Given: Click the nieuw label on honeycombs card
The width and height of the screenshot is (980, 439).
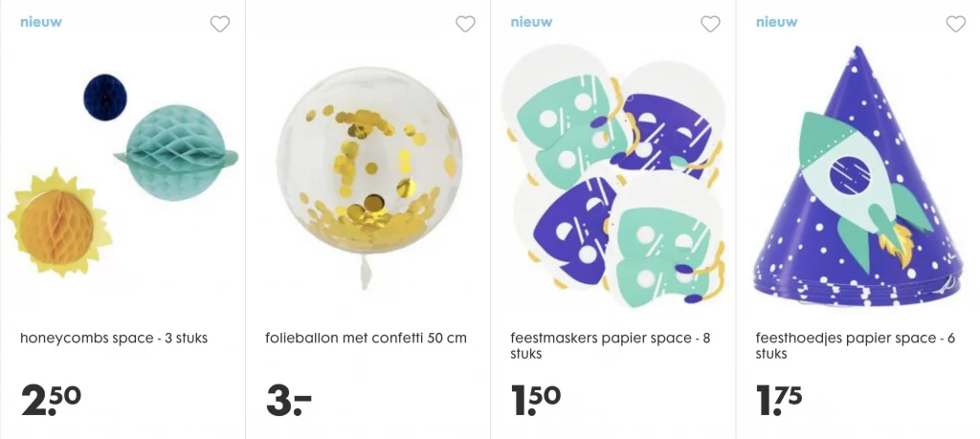Looking at the screenshot, I should (x=41, y=22).
